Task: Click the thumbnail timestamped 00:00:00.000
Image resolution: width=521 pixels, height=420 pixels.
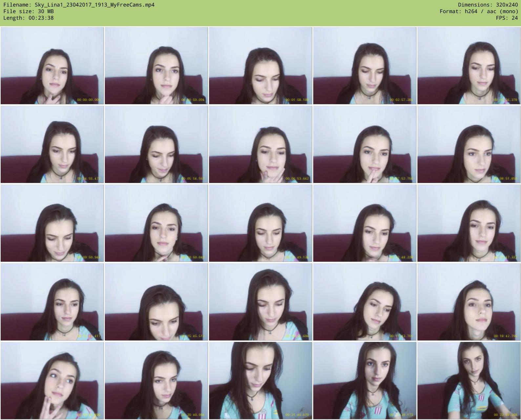Action: [x=52, y=66]
